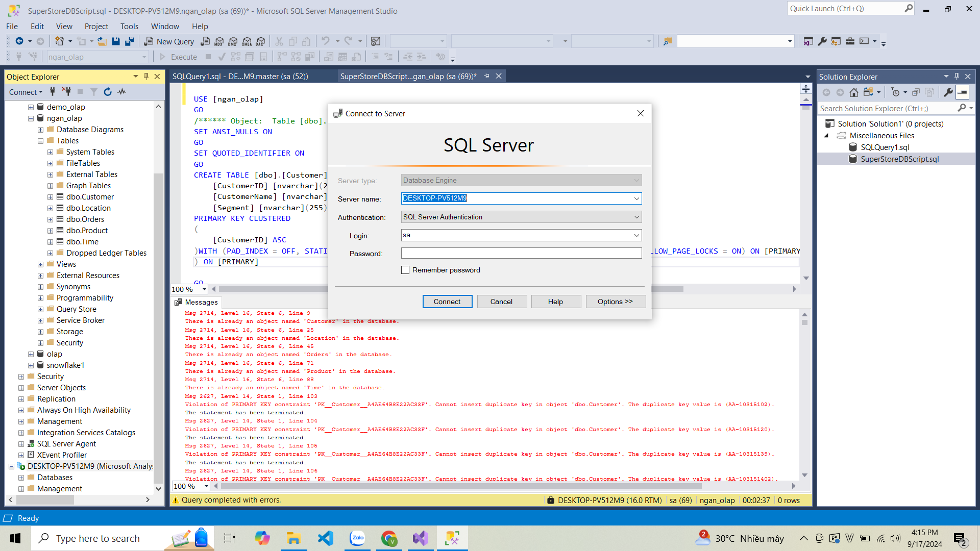Click the Properties wrench in Solution Explorer
The image size is (980, 551).
coord(948,92)
